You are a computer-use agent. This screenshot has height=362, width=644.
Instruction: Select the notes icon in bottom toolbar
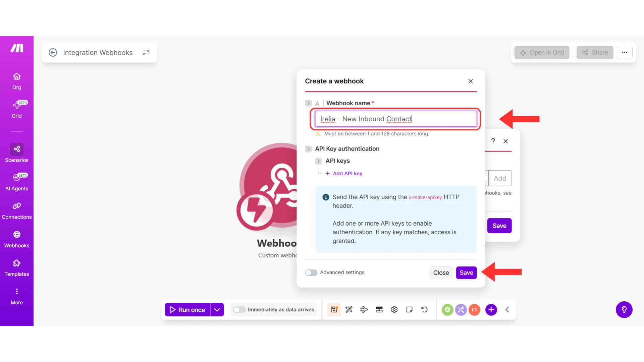(409, 309)
